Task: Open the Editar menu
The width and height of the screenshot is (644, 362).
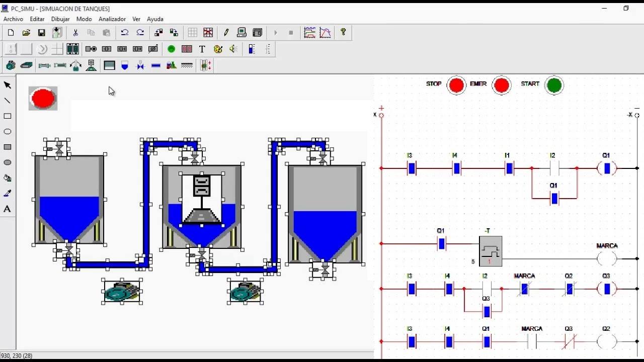Action: point(37,19)
